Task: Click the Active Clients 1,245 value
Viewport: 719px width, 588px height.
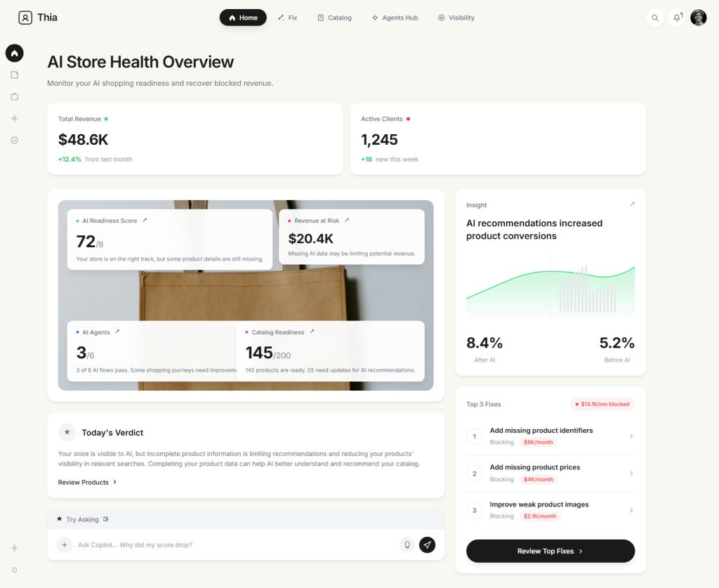Action: pyautogui.click(x=379, y=139)
